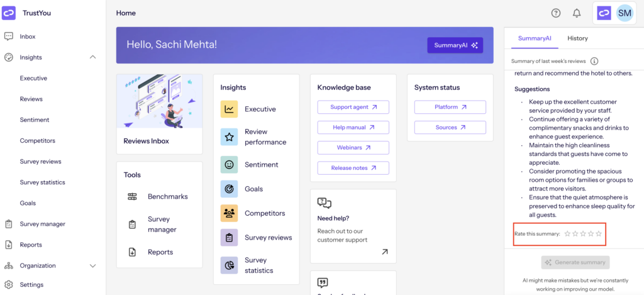The height and width of the screenshot is (295, 644).
Task: Click the Benchmarks icon in Tools card
Action: pos(132,196)
